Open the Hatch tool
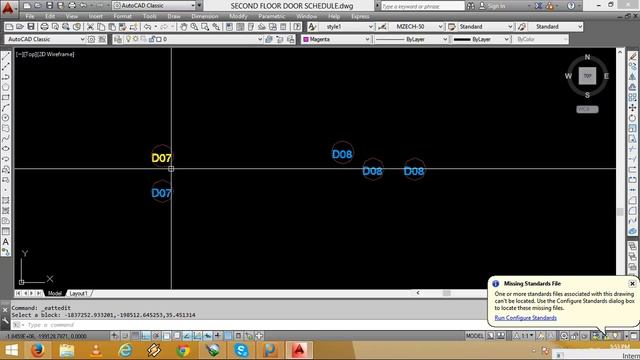This screenshot has height=360, width=640. (x=6, y=200)
